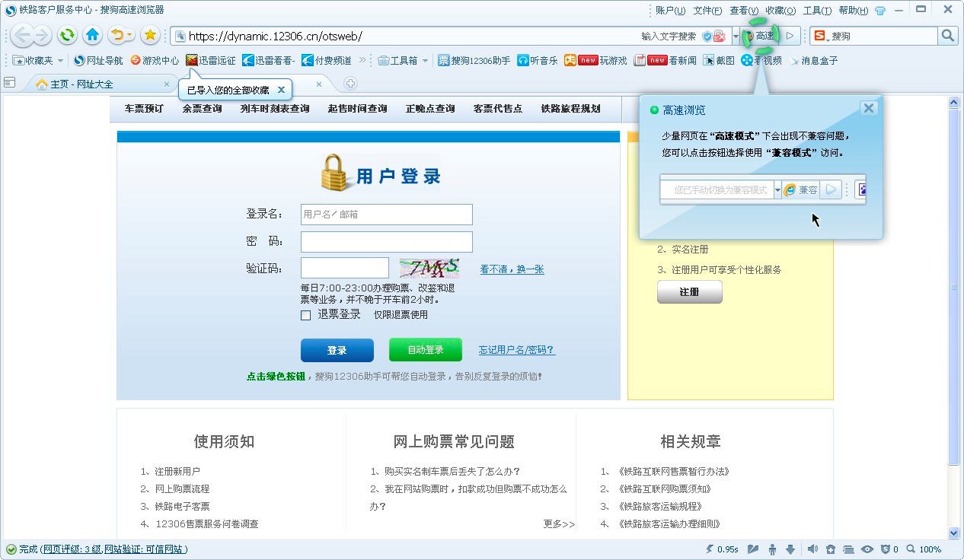Viewport: 964px width, 560px height.
Task: Click the blue 登录 button
Action: [x=337, y=350]
